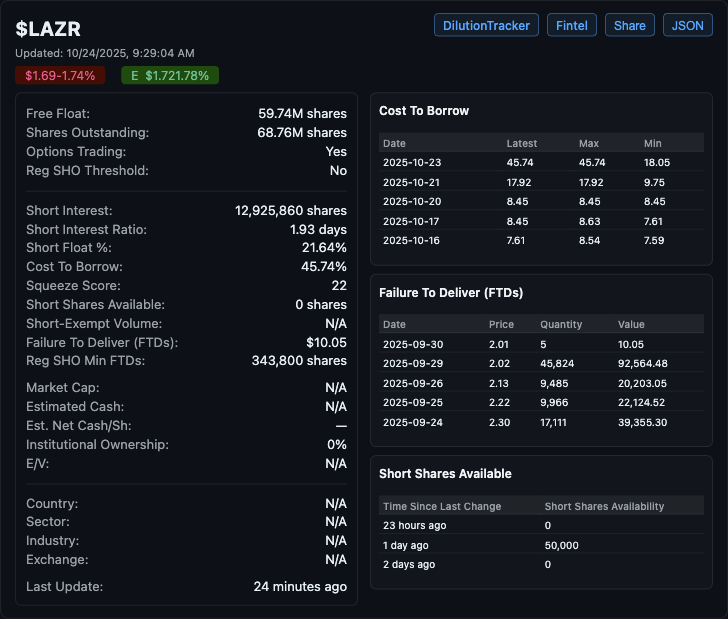Open the JSON view button
Image resolution: width=728 pixels, height=619 pixels.
(x=688, y=25)
